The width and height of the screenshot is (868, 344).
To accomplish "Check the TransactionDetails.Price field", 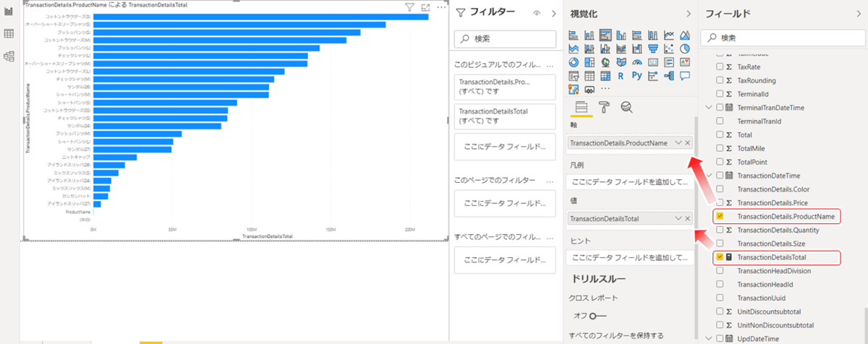I will click(x=720, y=202).
